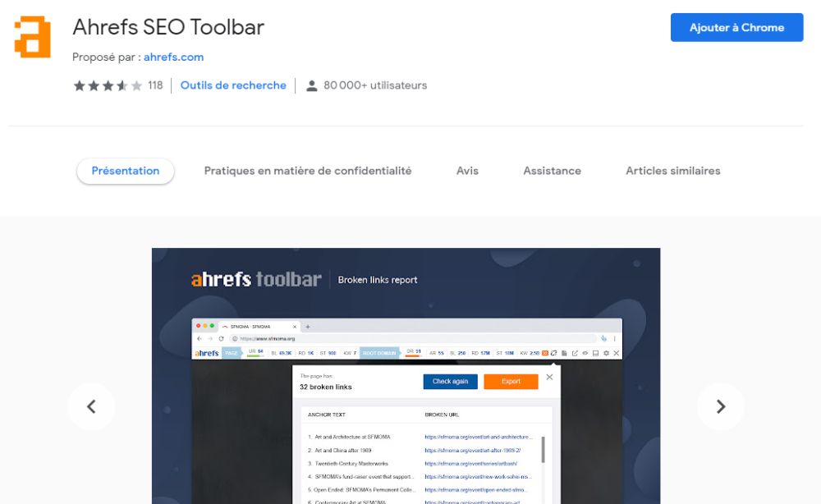The image size is (821, 504).
Task: Show previous screenshot with left arrow
Action: [91, 406]
